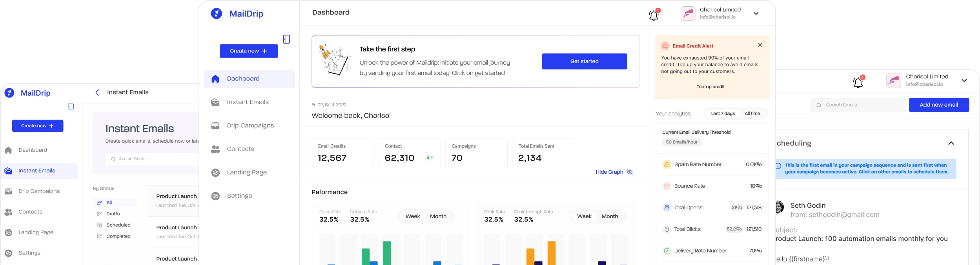Click the Total Clicks icon
Viewport: 980px width, 265px height.
[667, 229]
